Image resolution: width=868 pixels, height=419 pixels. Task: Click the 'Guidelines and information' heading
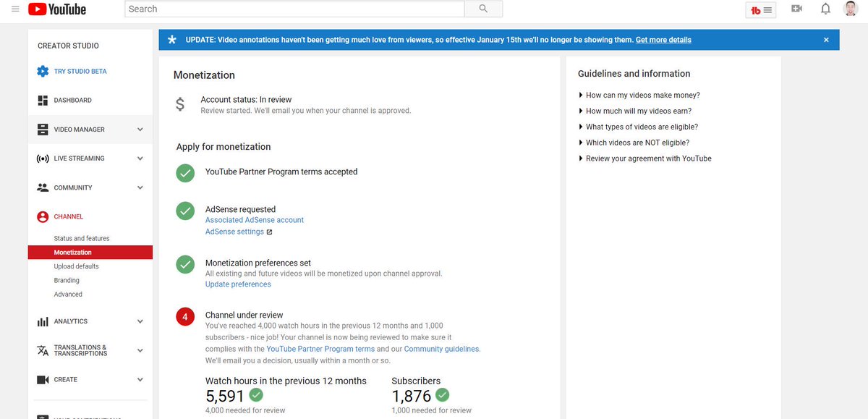pos(634,74)
